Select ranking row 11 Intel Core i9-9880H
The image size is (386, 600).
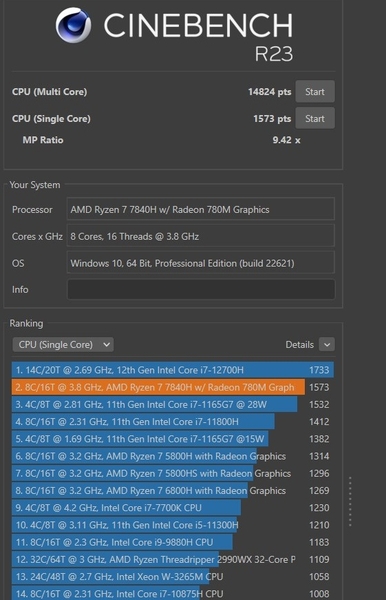pyautogui.click(x=173, y=542)
